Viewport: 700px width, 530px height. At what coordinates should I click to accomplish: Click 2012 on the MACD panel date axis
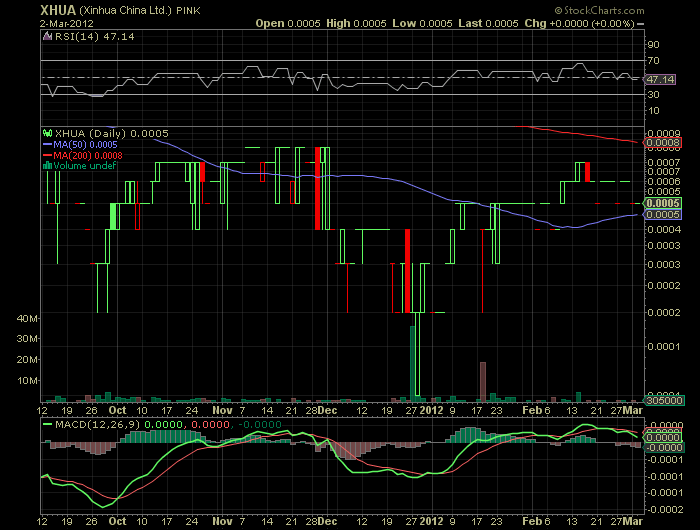click(432, 521)
